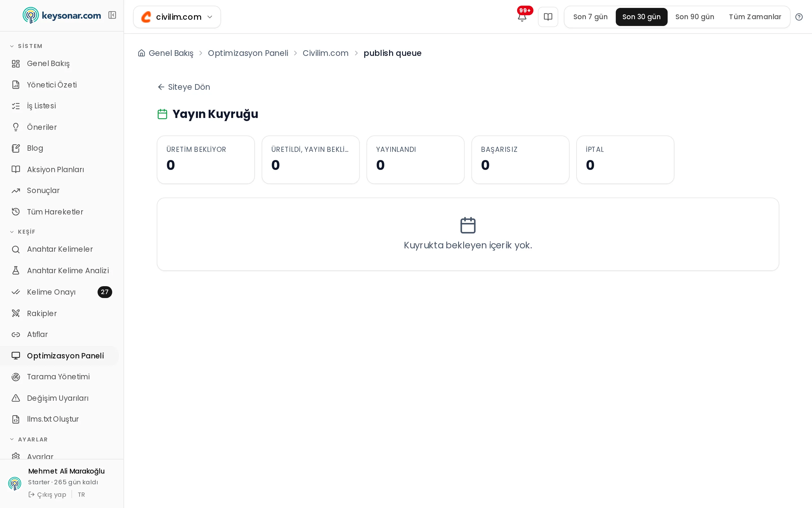The width and height of the screenshot is (812, 508).
Task: Click Genel Bakış breadcrumb link
Action: [171, 53]
